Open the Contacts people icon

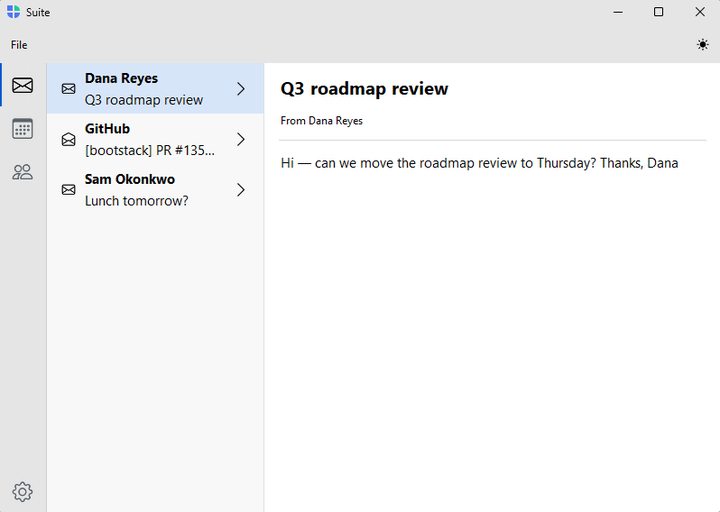[x=22, y=172]
